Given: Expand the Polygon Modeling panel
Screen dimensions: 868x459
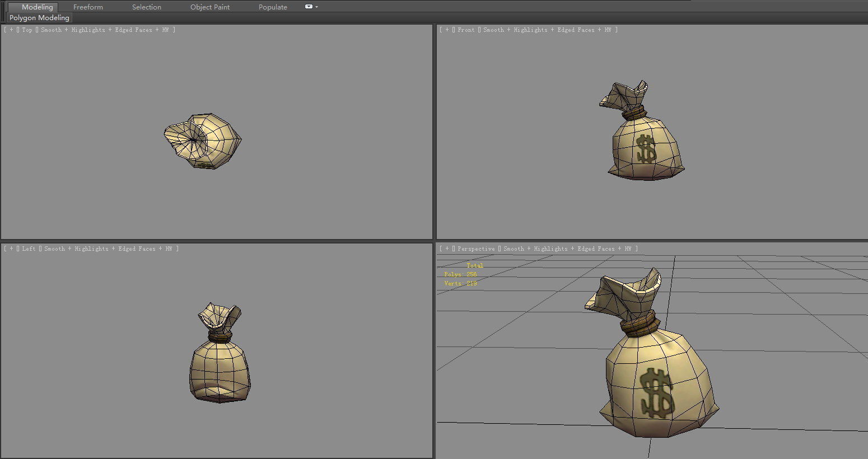Looking at the screenshot, I should (x=39, y=18).
